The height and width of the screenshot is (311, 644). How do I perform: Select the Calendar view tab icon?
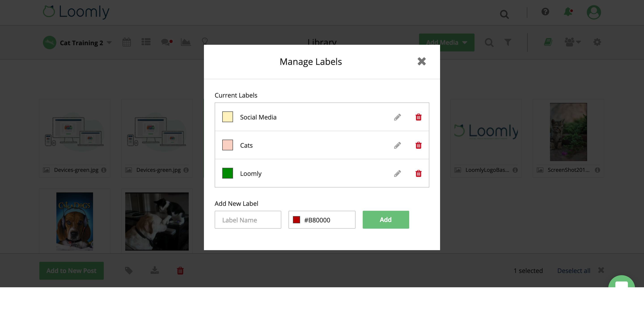tap(127, 42)
